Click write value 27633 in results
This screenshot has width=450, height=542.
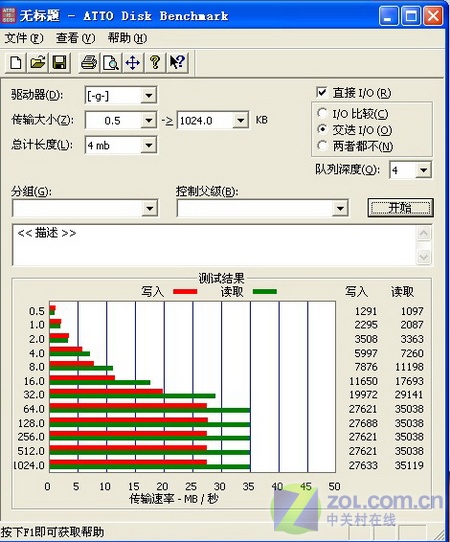pyautogui.click(x=363, y=465)
